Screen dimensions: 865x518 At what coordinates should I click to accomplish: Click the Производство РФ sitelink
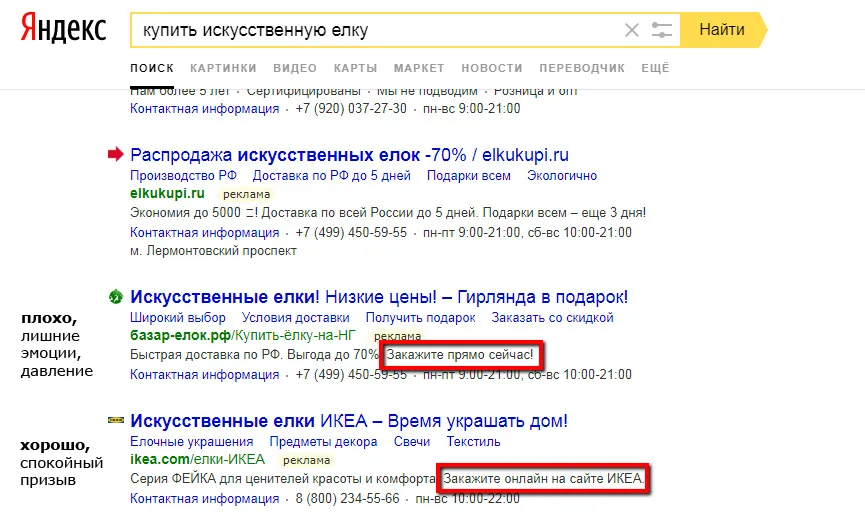pos(183,175)
